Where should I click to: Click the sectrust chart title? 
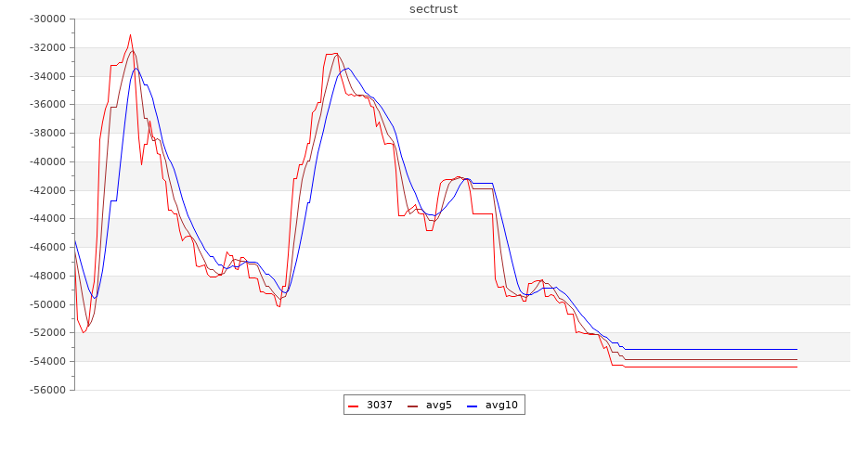pos(434,9)
